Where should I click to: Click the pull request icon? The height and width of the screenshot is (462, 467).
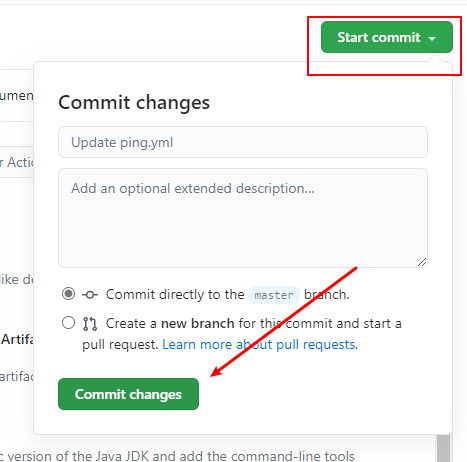click(90, 324)
